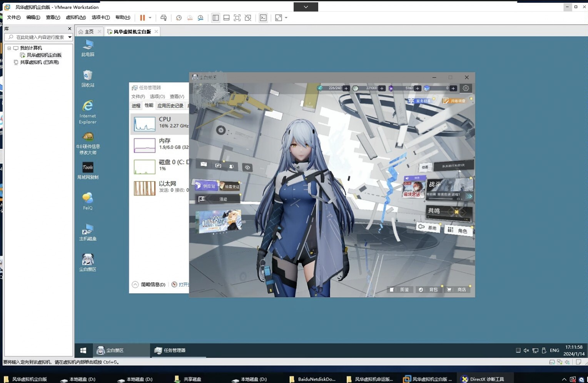Open the game settings gear icon
Viewport: 588px width, 383px height.
[x=466, y=88]
